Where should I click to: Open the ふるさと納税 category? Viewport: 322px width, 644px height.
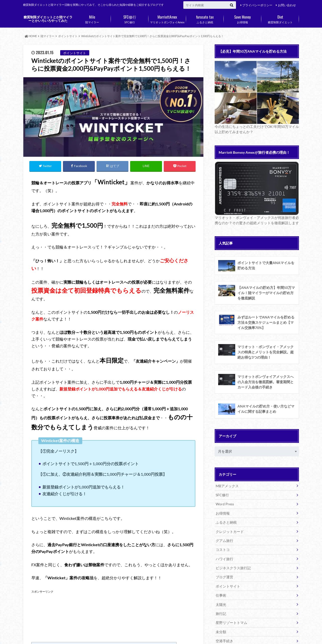pos(257,522)
